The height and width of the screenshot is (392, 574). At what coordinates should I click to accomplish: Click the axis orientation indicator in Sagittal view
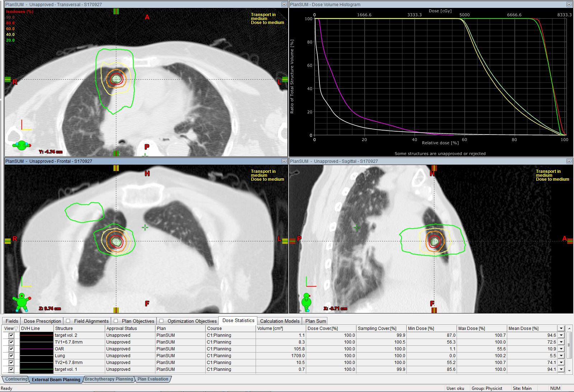pos(311,282)
